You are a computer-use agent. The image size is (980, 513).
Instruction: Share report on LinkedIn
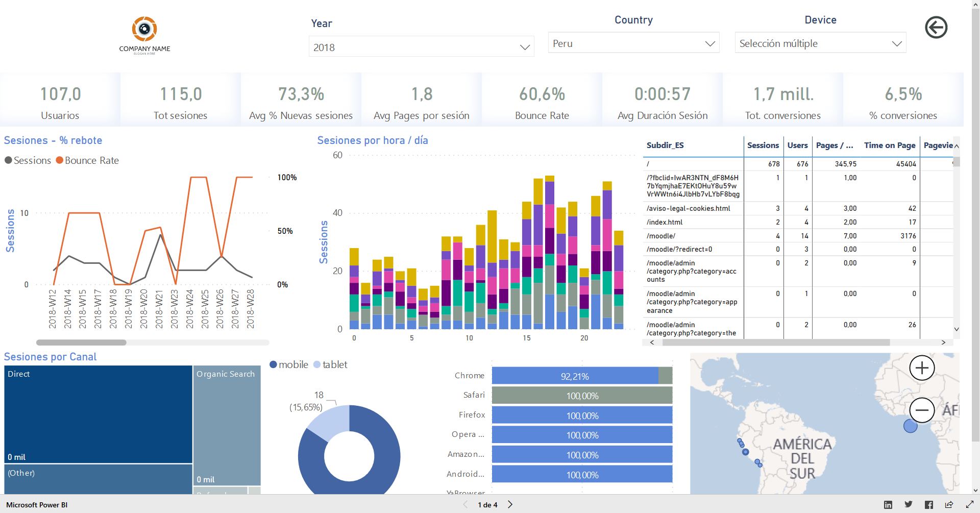pos(888,505)
